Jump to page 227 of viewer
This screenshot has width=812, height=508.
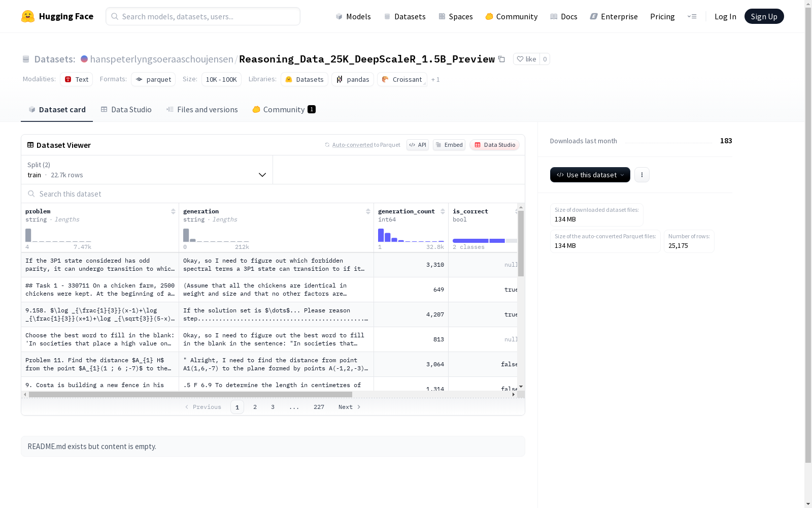coord(319,407)
